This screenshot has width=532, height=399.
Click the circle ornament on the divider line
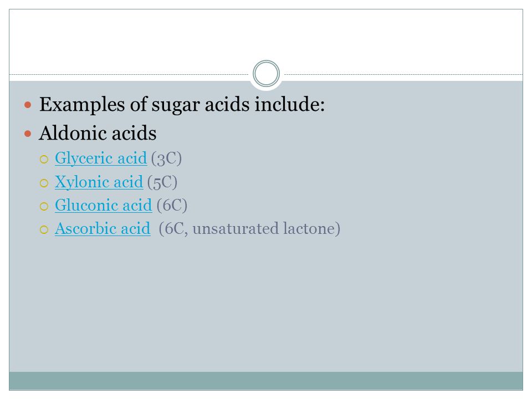click(x=267, y=74)
